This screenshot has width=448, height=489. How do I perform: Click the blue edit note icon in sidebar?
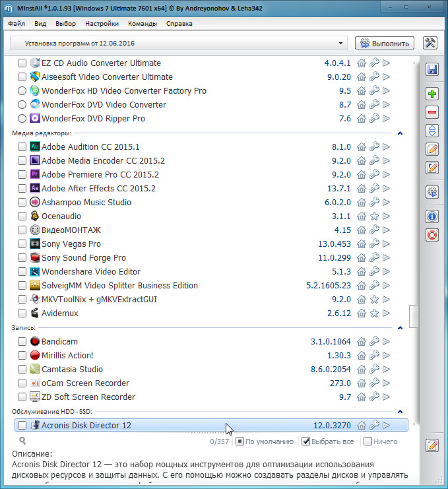(x=432, y=168)
